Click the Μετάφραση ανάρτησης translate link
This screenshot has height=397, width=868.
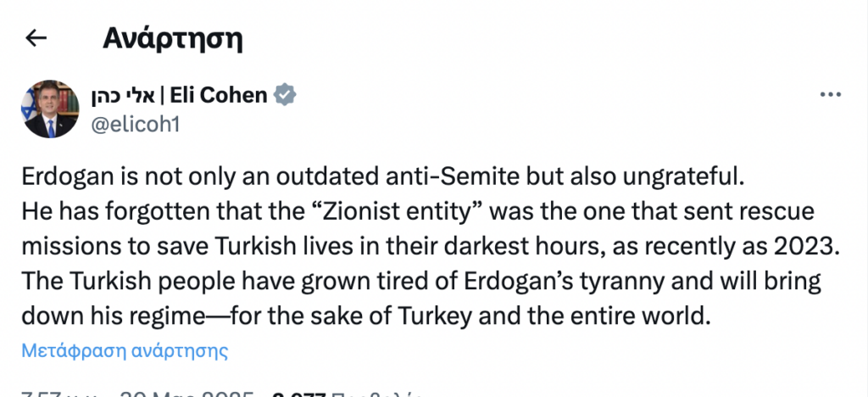click(125, 349)
